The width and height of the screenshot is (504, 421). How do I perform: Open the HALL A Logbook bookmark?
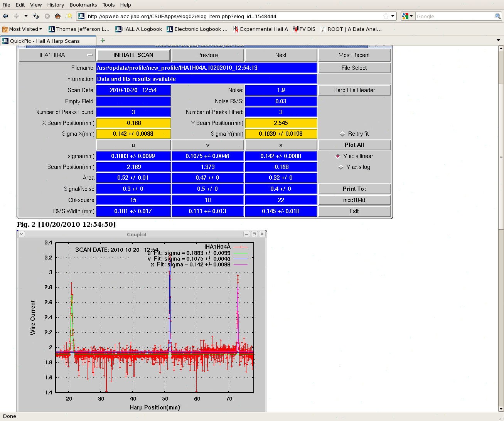coord(139,29)
